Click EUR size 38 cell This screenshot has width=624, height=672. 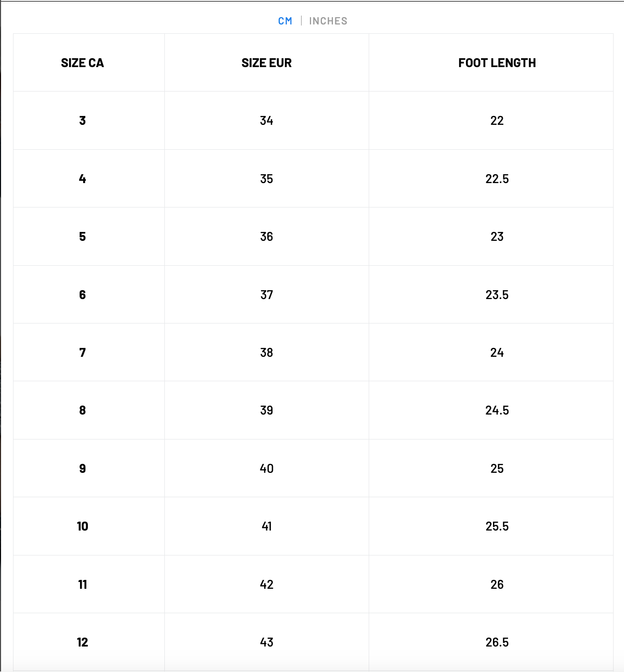pyautogui.click(x=267, y=353)
